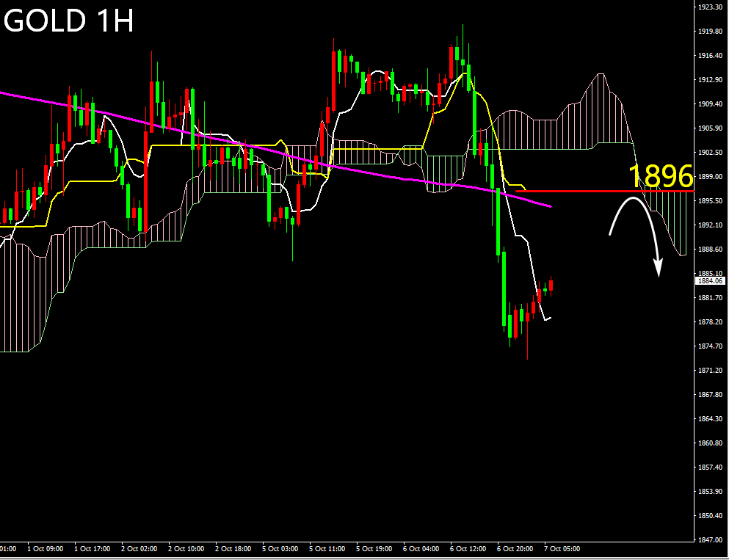Screen dimensions: 729x560
Task: Click the 1871.20 price scale value
Action: (711, 370)
